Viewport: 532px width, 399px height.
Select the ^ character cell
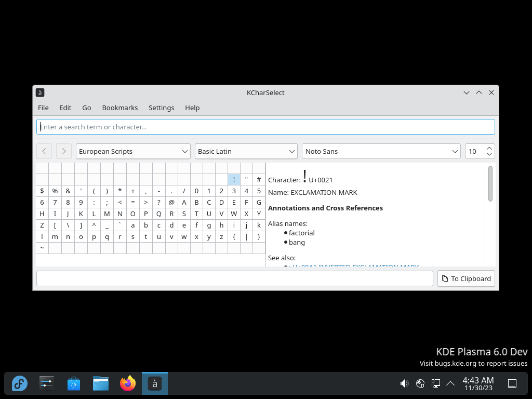(94, 225)
